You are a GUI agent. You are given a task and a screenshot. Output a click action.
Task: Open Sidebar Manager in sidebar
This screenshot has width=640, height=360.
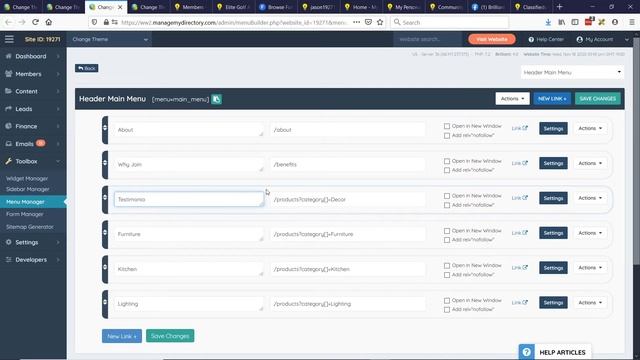27,189
